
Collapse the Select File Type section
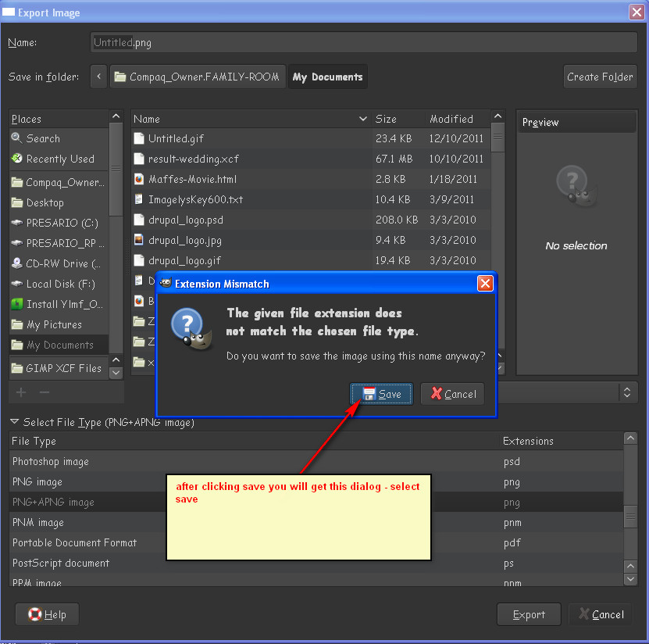14,421
